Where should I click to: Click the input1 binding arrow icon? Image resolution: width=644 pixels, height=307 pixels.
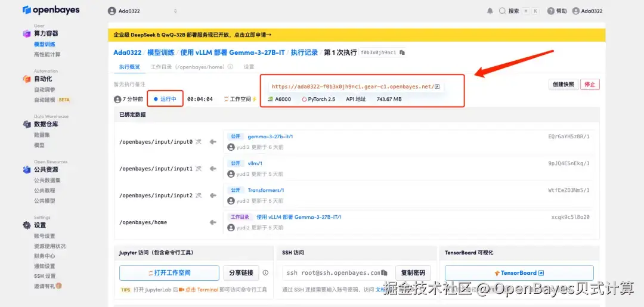click(213, 169)
